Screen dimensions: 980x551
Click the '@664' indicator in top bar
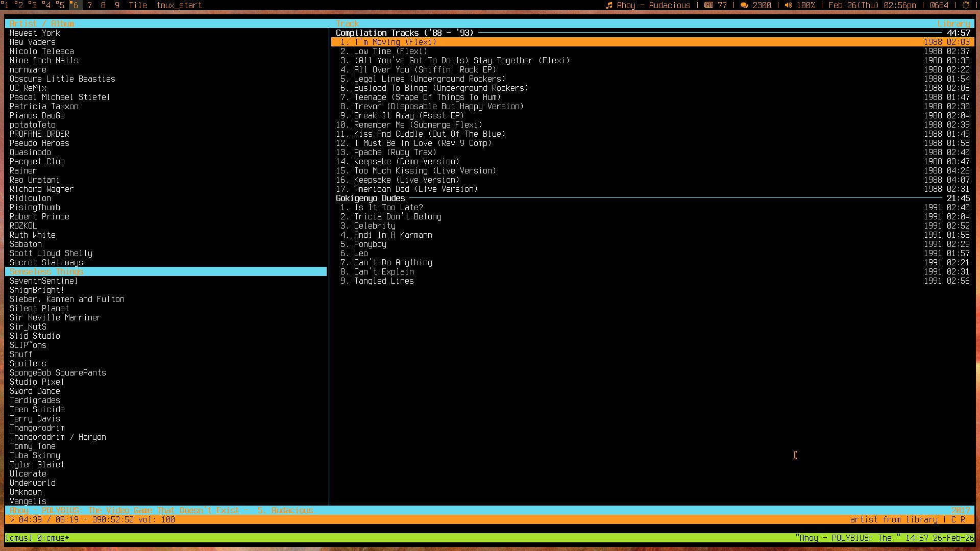939,5
